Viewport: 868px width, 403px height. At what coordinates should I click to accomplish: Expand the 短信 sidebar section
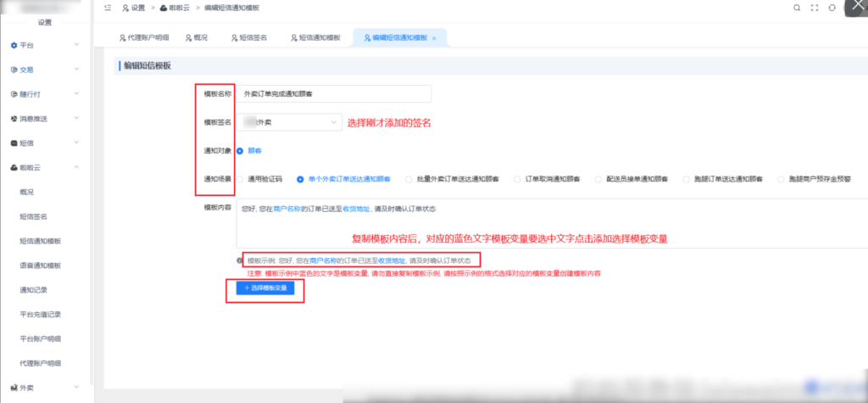(x=76, y=143)
